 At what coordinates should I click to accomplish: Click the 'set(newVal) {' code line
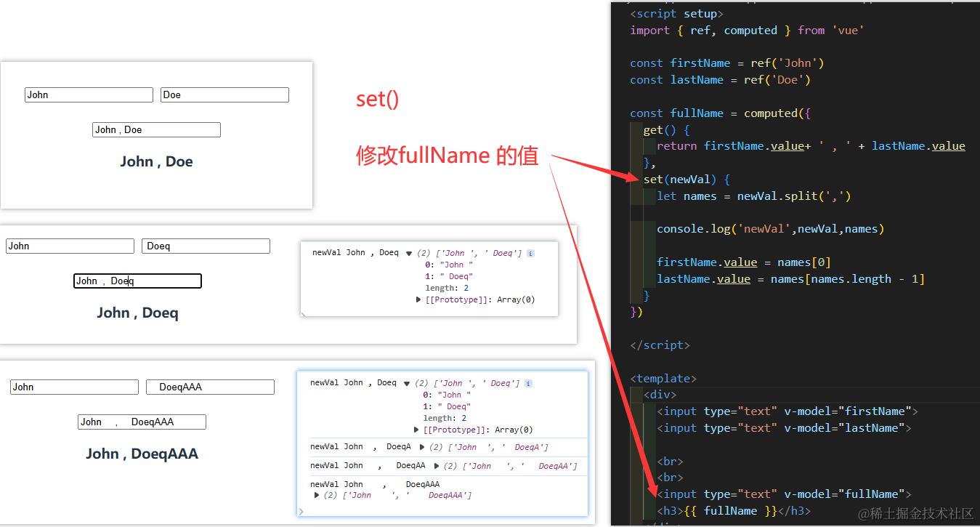(687, 179)
